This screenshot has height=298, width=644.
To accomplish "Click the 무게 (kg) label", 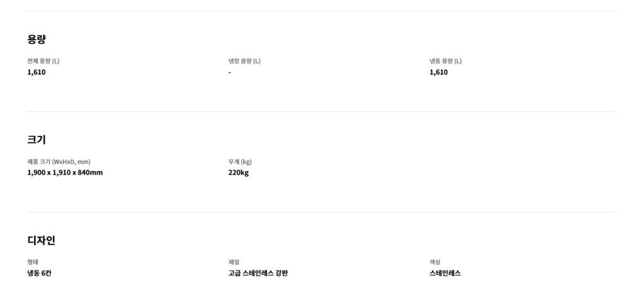I will click(240, 162).
